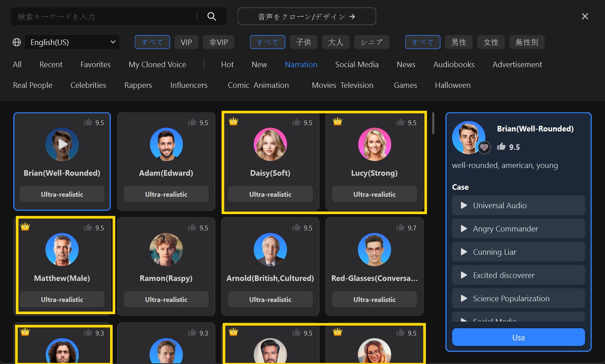Click Ultra-realistic tag on Brian card
The width and height of the screenshot is (605, 364).
pyautogui.click(x=62, y=194)
